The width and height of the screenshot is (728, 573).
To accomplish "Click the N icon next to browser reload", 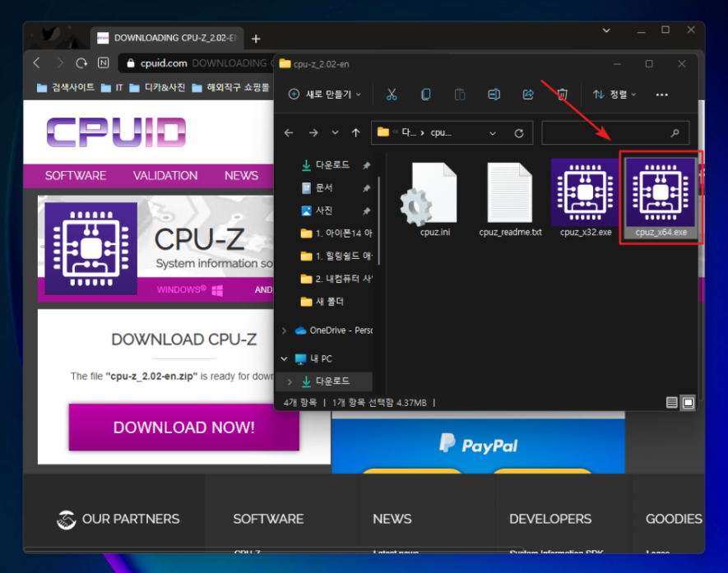I will click(103, 62).
